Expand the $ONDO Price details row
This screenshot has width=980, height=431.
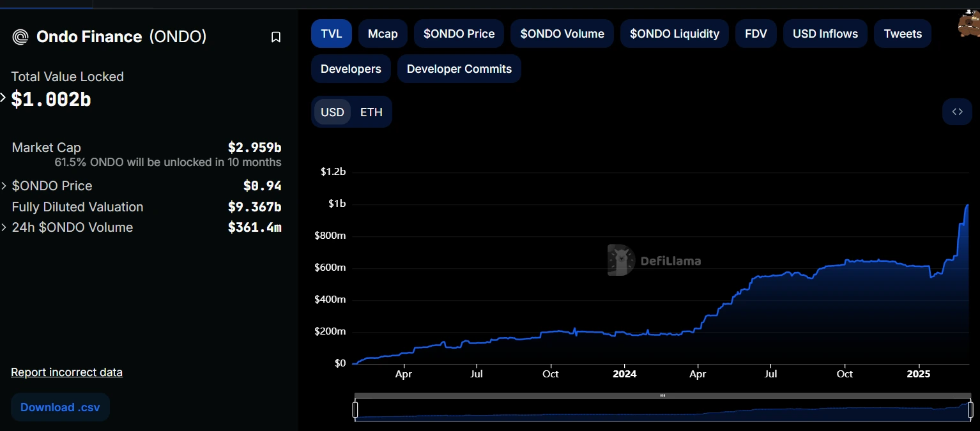click(x=4, y=186)
